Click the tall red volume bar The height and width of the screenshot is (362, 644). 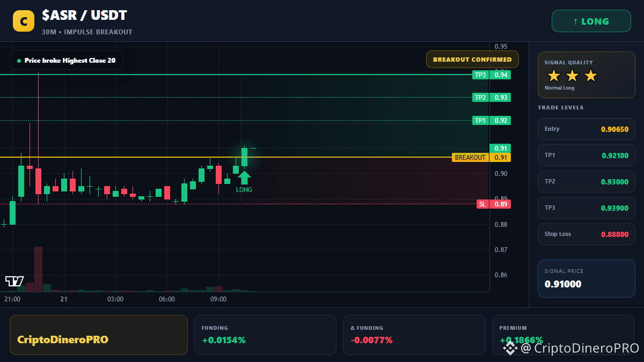(38, 269)
